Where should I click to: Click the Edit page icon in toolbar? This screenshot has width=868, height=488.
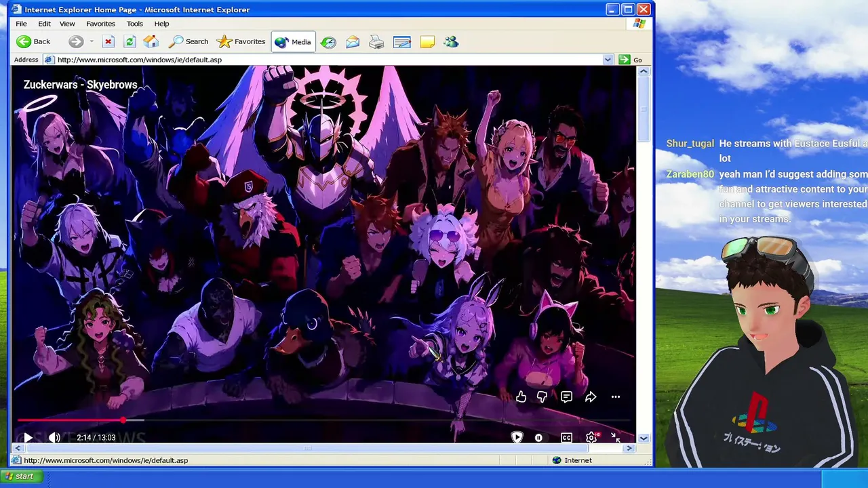(x=402, y=42)
